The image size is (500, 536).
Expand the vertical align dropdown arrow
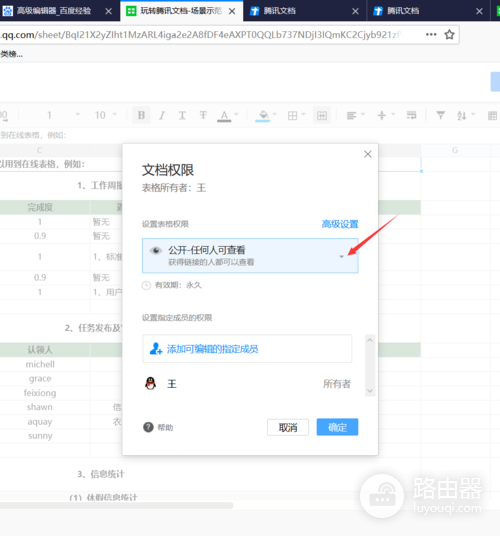pos(393,115)
